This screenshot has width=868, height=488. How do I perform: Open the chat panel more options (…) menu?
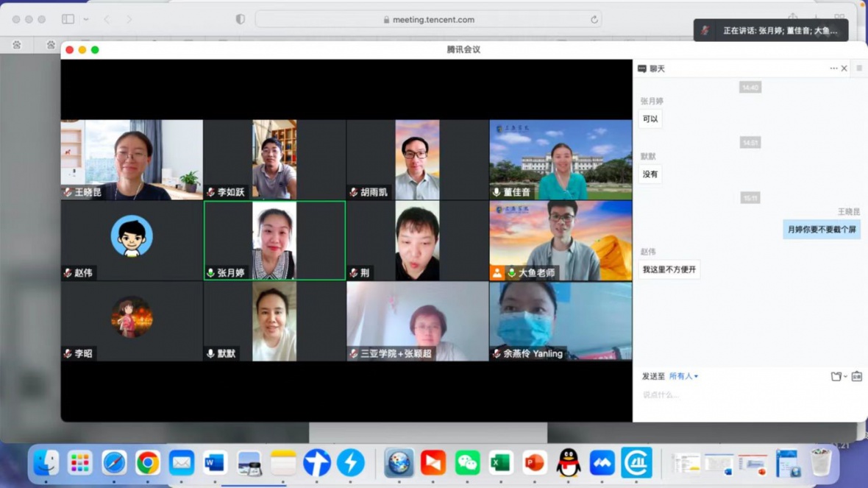pyautogui.click(x=833, y=68)
